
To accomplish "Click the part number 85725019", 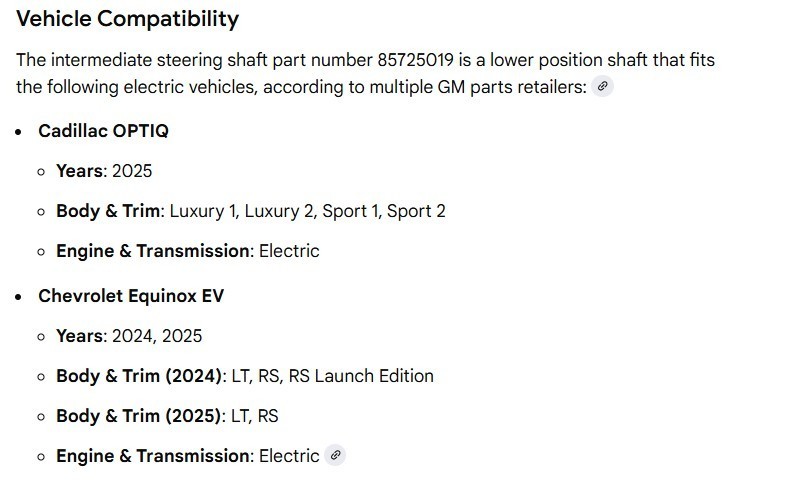I will point(415,60).
